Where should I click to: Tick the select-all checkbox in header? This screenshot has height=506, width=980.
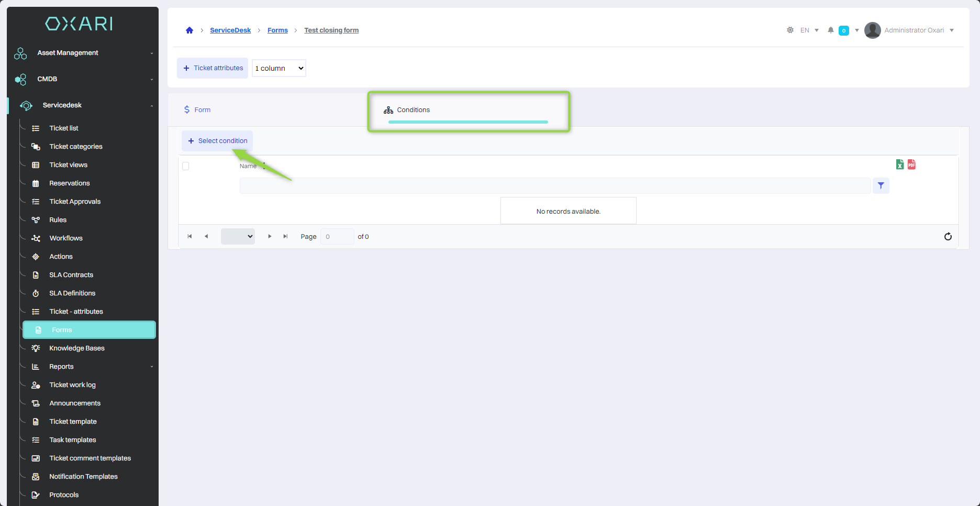(x=185, y=166)
